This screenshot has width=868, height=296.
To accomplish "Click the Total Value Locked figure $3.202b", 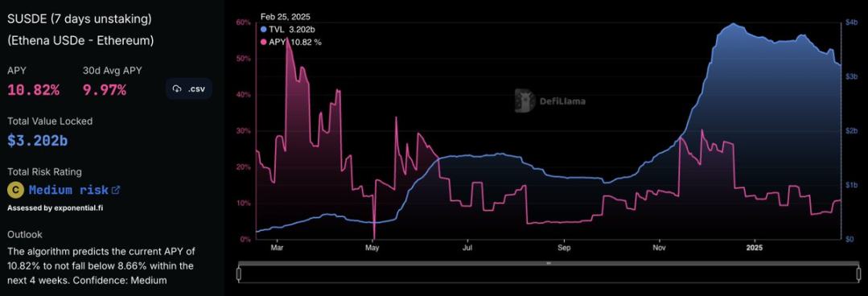I will [38, 141].
